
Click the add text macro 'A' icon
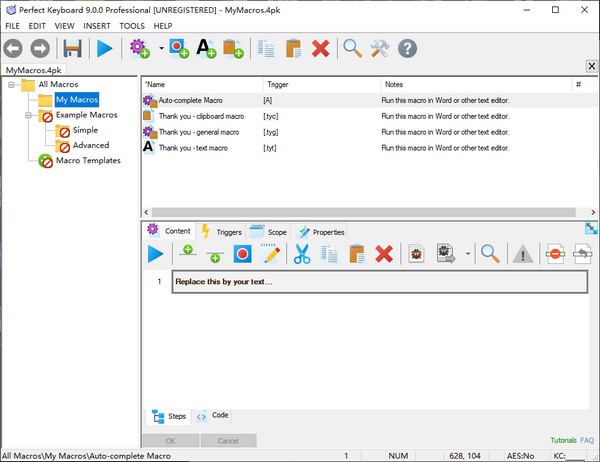[x=206, y=48]
